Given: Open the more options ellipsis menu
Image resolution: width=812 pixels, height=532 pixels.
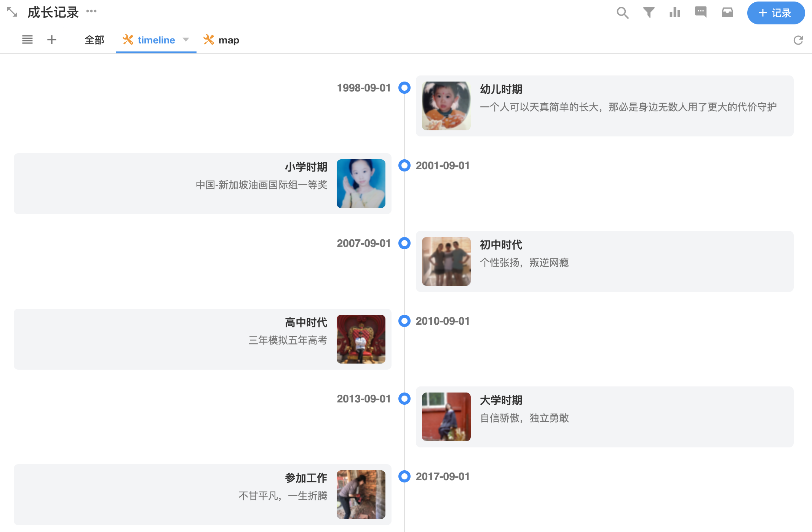Looking at the screenshot, I should click(x=91, y=11).
